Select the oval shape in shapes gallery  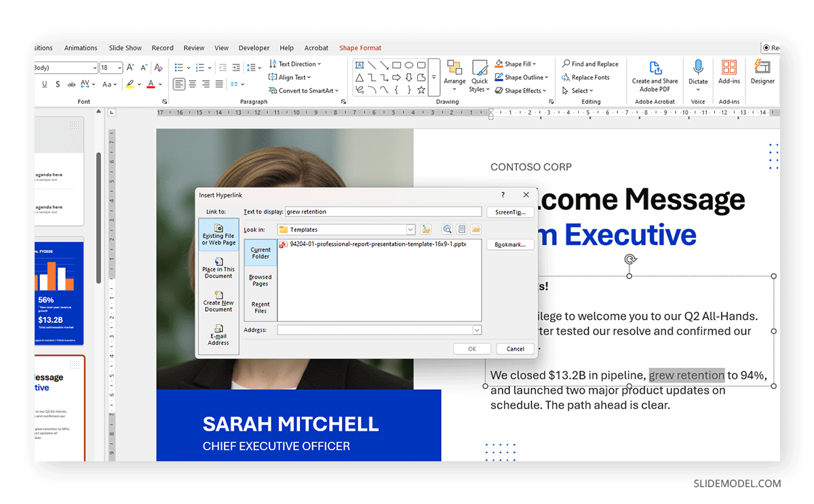pos(409,65)
